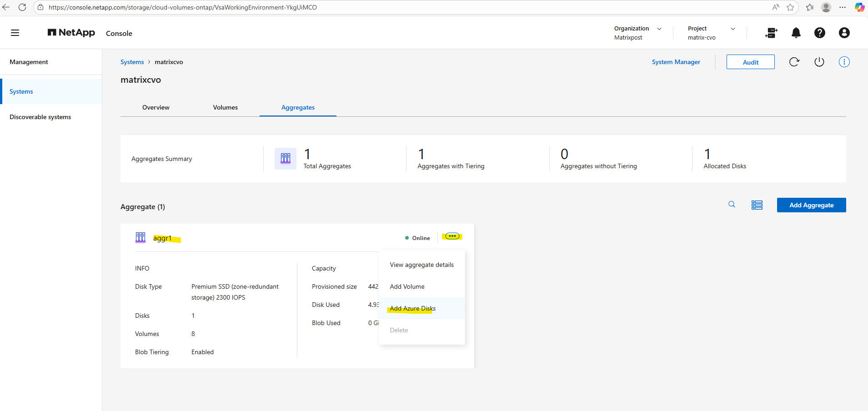Refresh the system with the reload icon
Image resolution: width=868 pixels, height=411 pixels.
[794, 62]
